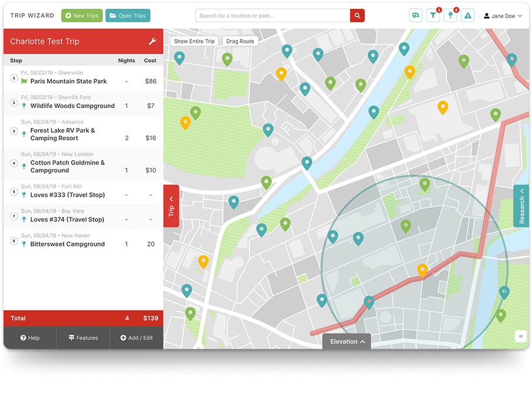Click the Cost column header
532x401 pixels.
[x=150, y=60]
